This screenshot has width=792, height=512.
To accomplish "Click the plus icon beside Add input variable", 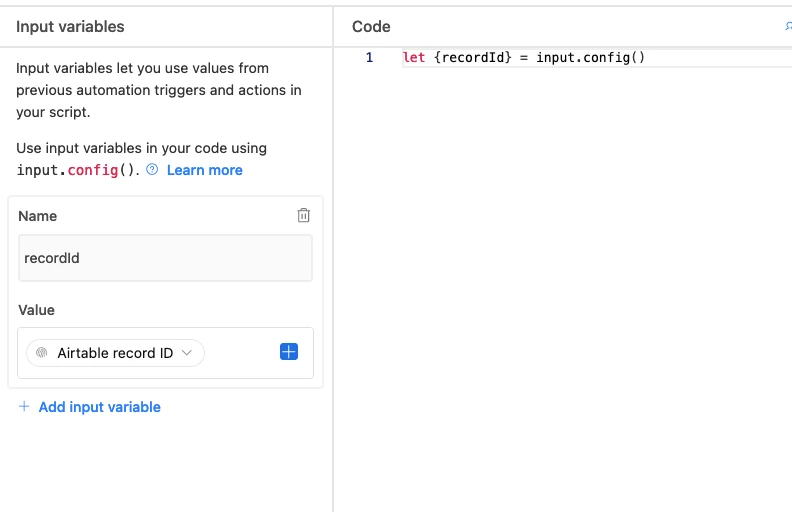I will (24, 406).
